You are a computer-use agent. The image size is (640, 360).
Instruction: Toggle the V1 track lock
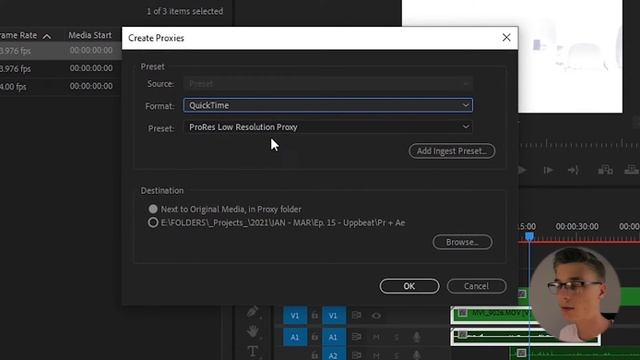(x=315, y=316)
